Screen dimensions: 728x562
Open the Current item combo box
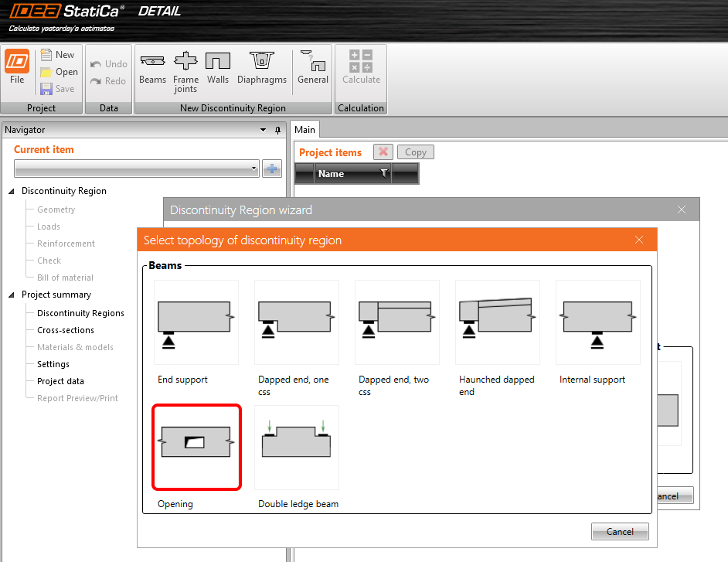pyautogui.click(x=137, y=169)
